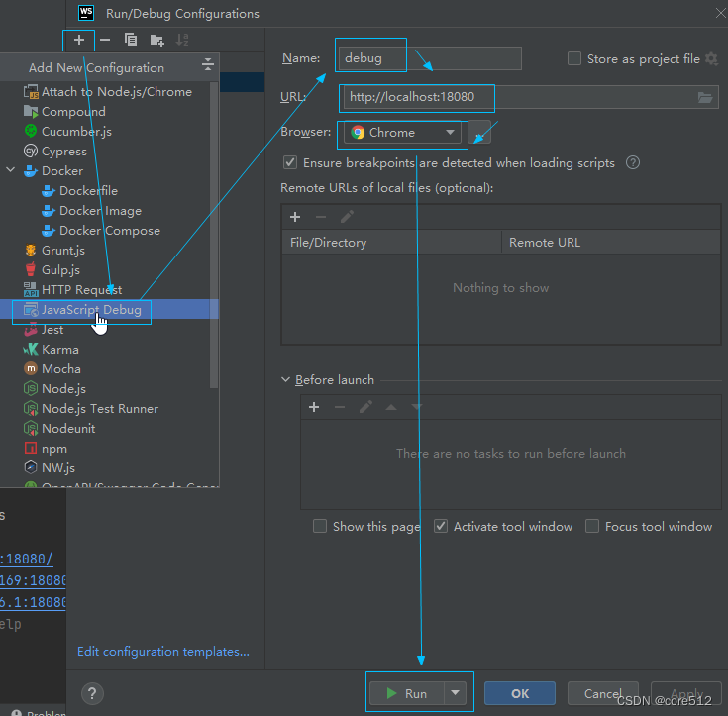This screenshot has width=728, height=716.
Task: Click the browse button beside Browser dropdown
Action: (x=480, y=133)
